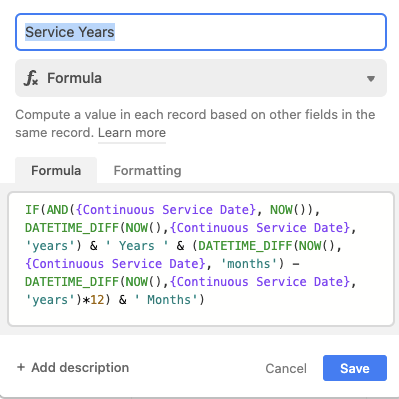Click the field type dropdown arrow
This screenshot has height=399, width=399.
tap(371, 79)
